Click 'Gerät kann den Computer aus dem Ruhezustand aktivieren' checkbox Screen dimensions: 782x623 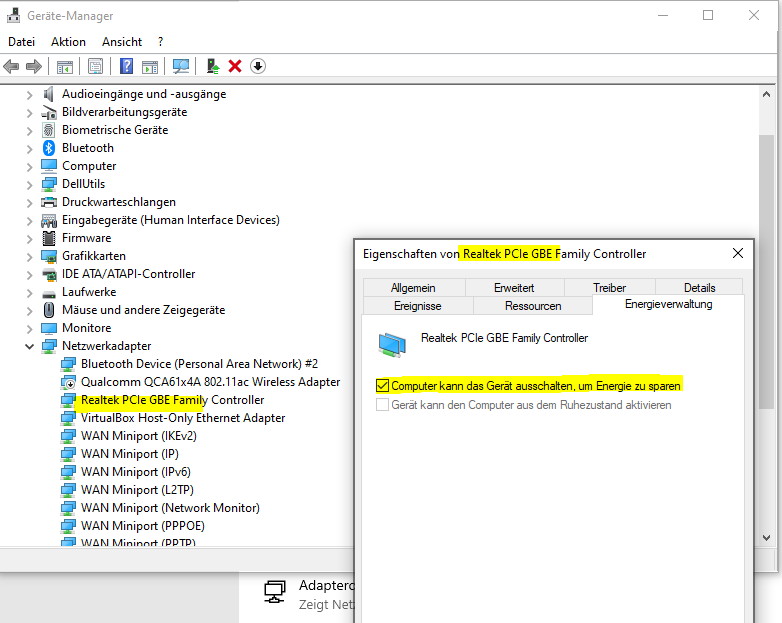[383, 405]
